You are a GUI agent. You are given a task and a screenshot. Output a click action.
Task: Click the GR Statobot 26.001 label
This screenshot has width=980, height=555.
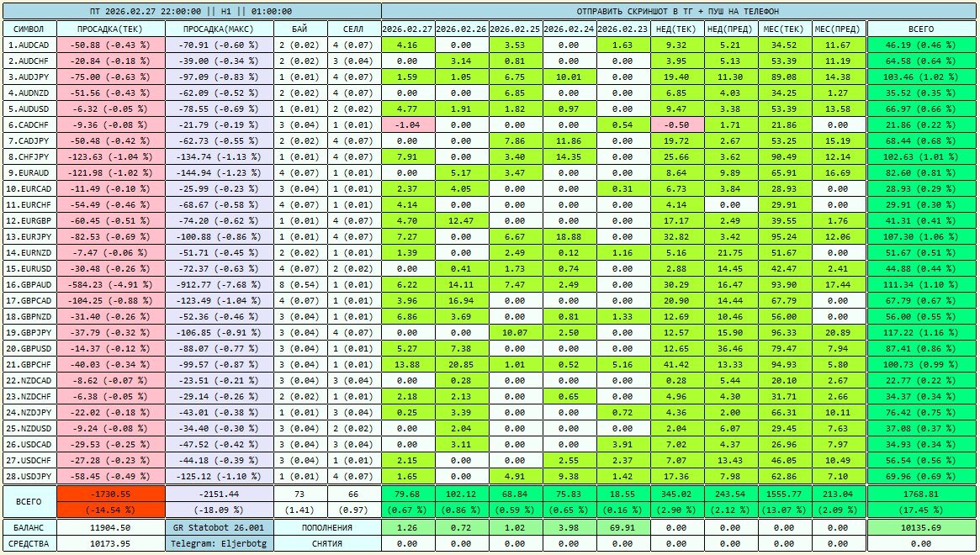(220, 527)
